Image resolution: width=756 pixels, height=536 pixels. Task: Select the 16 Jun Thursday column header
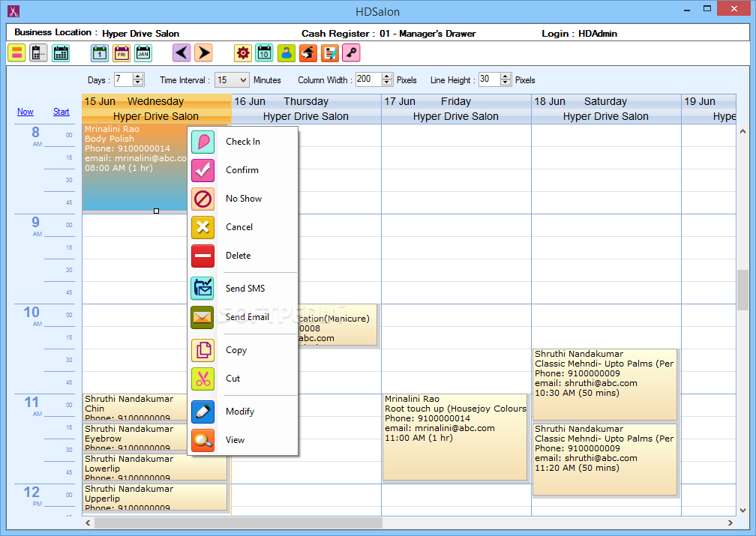(306, 109)
